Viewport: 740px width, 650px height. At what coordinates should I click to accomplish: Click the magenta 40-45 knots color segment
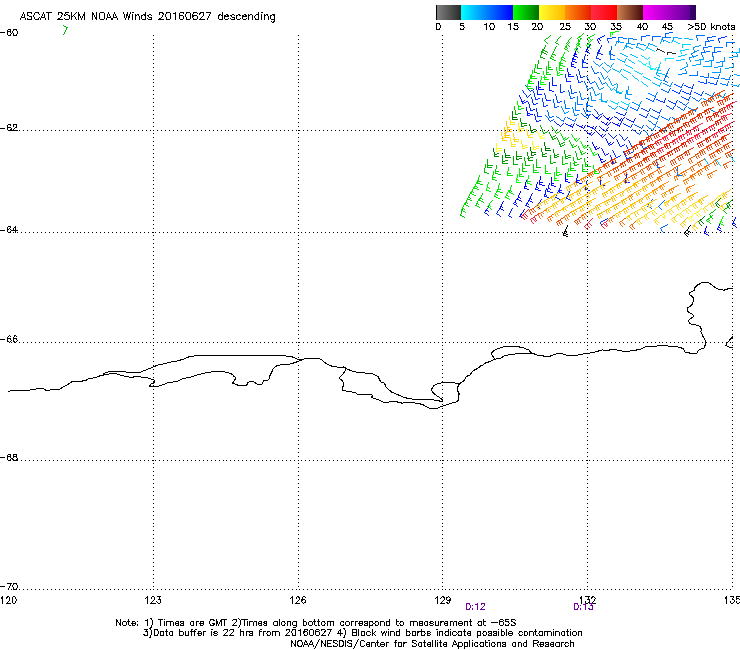(x=656, y=12)
